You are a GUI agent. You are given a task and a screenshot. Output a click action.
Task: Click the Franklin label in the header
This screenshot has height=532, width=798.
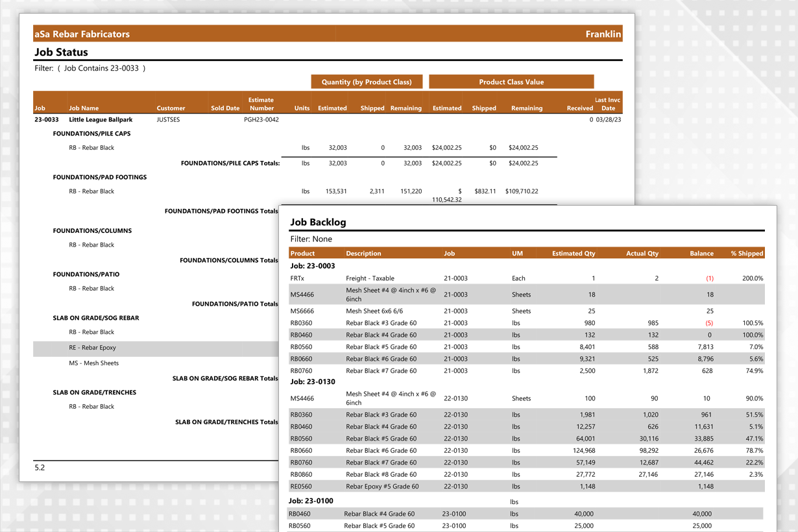tap(603, 34)
